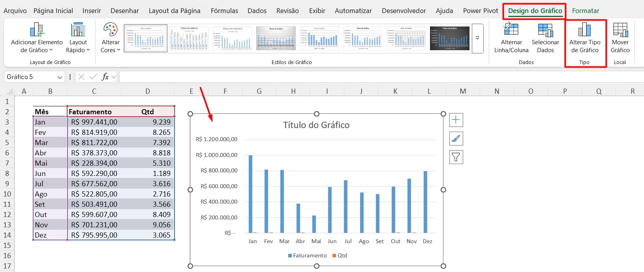The height and width of the screenshot is (272, 644).
Task: Open the chart styles paintbrush button
Action: pyautogui.click(x=456, y=139)
